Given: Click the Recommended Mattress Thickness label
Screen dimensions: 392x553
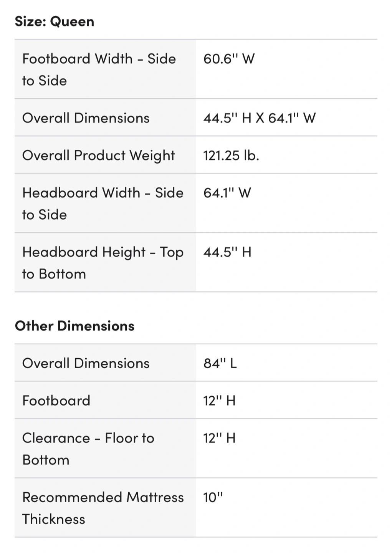Looking at the screenshot, I should click(x=103, y=508).
